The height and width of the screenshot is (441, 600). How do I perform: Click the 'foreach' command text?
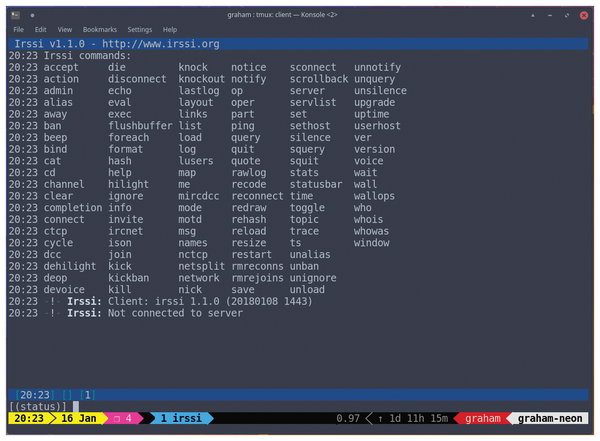[128, 137]
